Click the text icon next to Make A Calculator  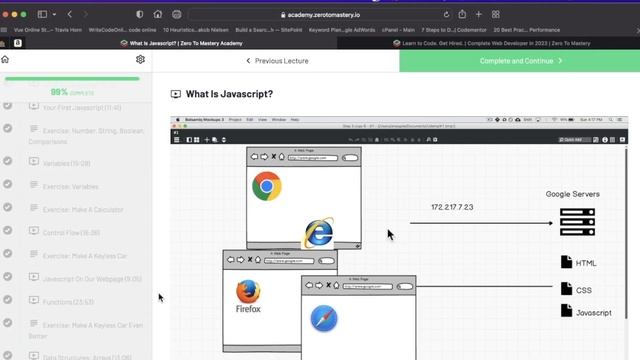coord(34,208)
